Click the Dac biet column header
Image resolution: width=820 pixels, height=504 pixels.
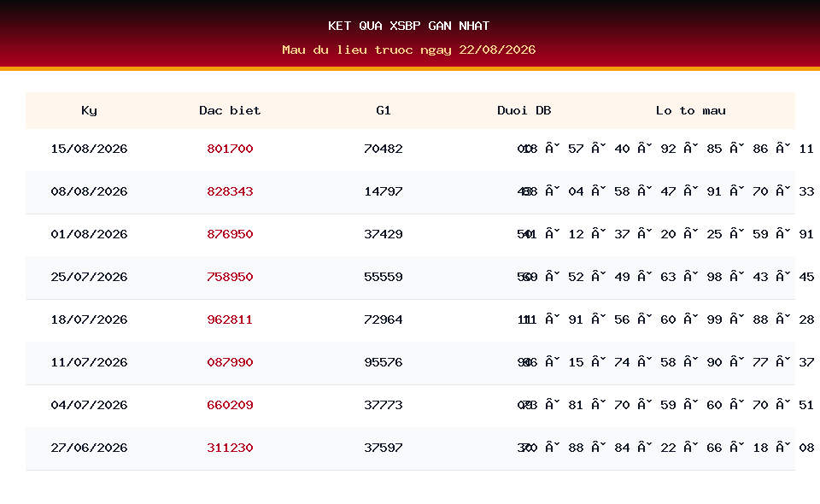230,110
